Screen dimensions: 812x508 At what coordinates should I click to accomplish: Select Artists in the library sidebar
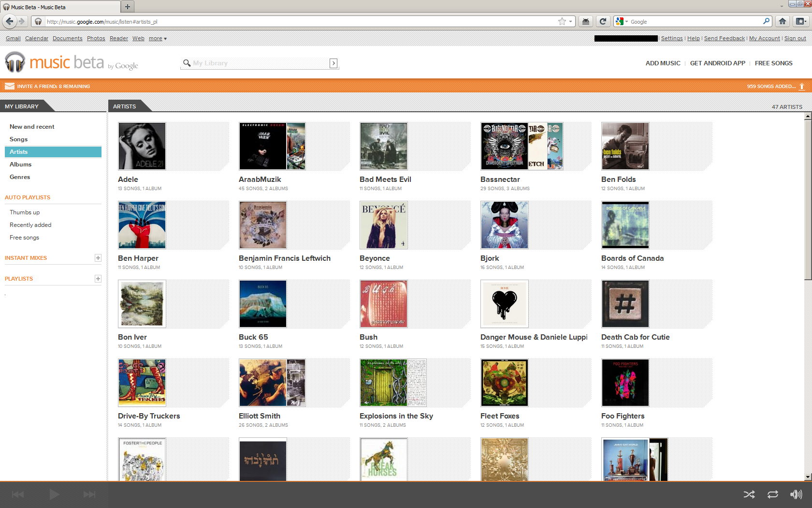[x=53, y=152]
